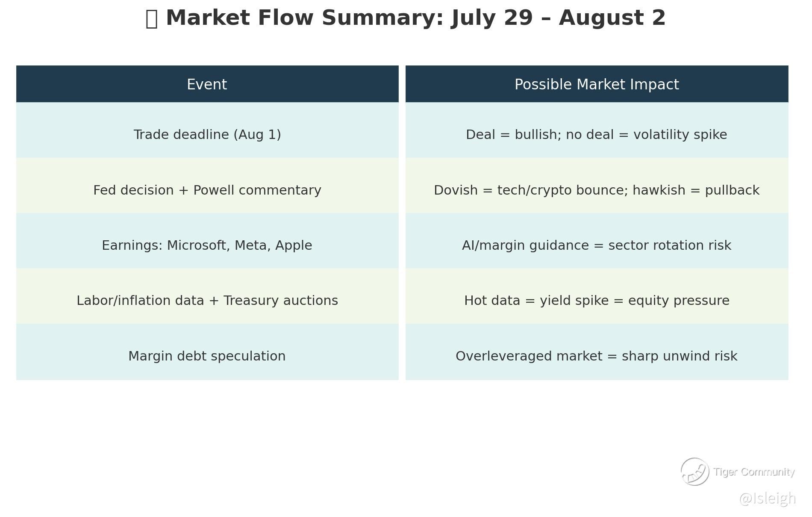The image size is (812, 517).
Task: Click the Event column header
Action: coord(207,84)
